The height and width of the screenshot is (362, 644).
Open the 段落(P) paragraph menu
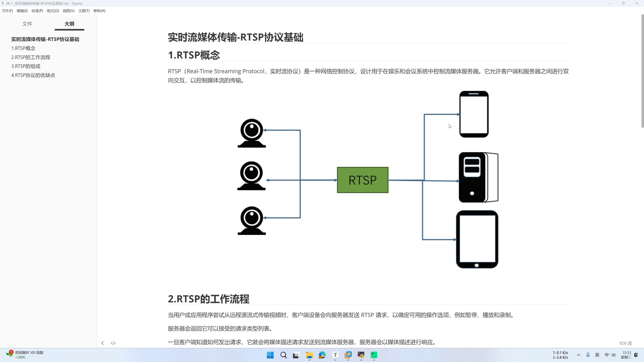37,11
